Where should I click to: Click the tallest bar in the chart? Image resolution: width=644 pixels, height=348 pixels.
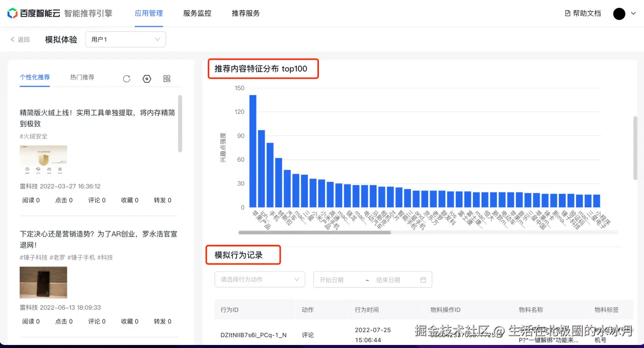(x=253, y=151)
